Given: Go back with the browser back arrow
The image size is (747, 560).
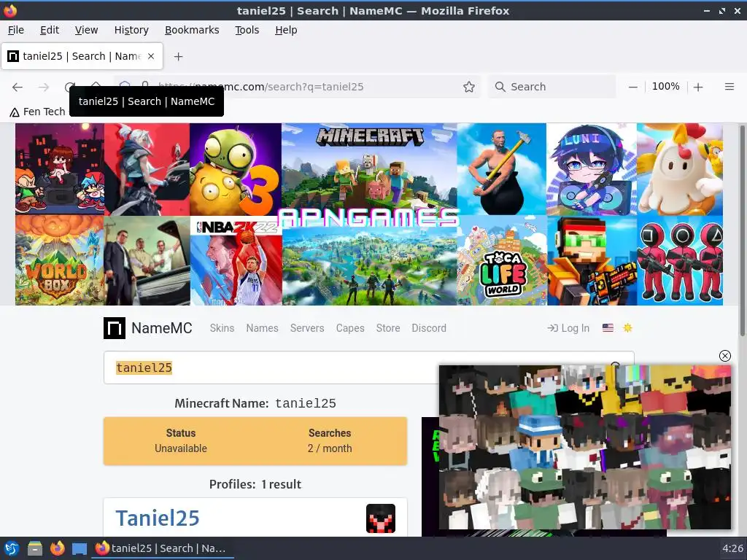Looking at the screenshot, I should pos(18,87).
